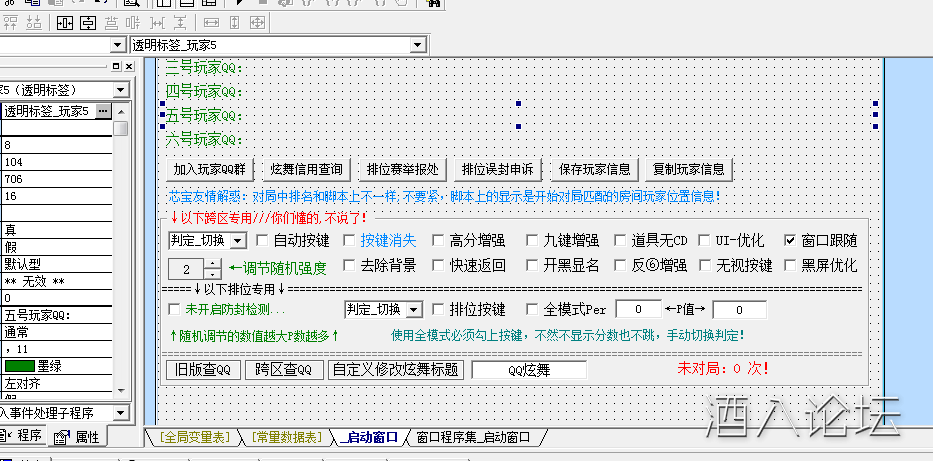
Task: Close the properties panel with X icon
Action: coord(127,66)
